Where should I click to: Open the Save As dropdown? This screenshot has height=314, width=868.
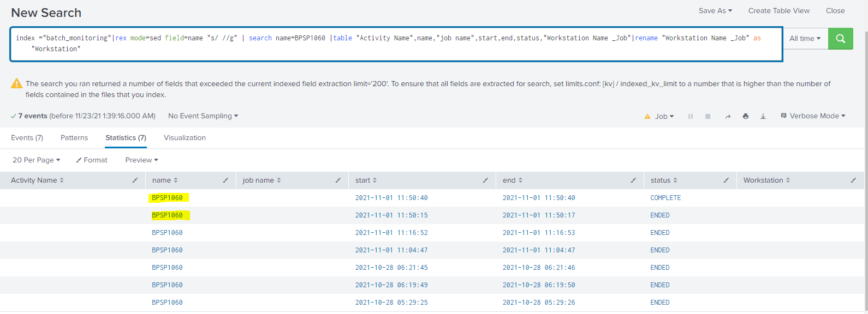coord(715,10)
